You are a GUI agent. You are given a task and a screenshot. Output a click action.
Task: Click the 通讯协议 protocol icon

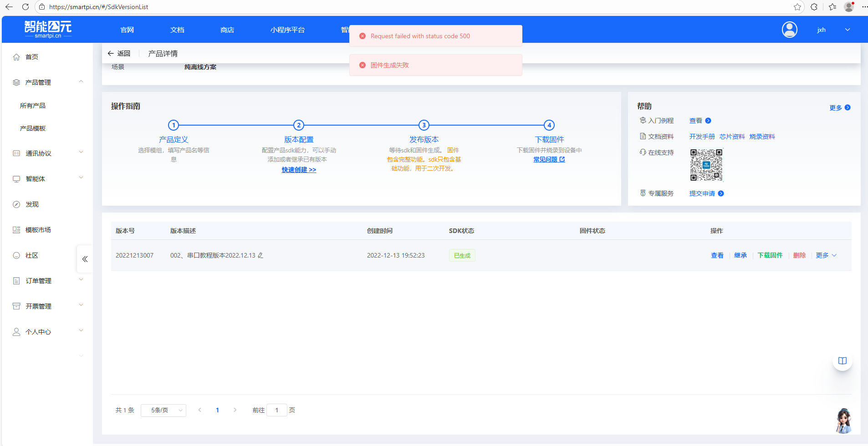click(x=16, y=153)
